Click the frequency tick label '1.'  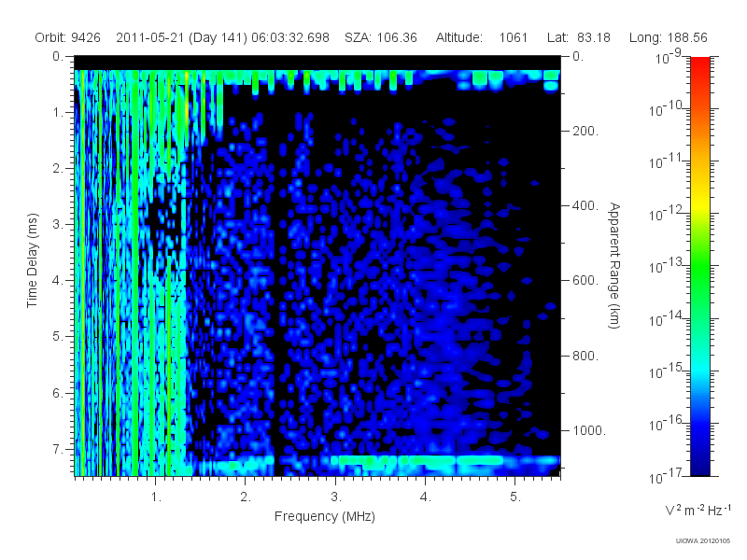156,497
